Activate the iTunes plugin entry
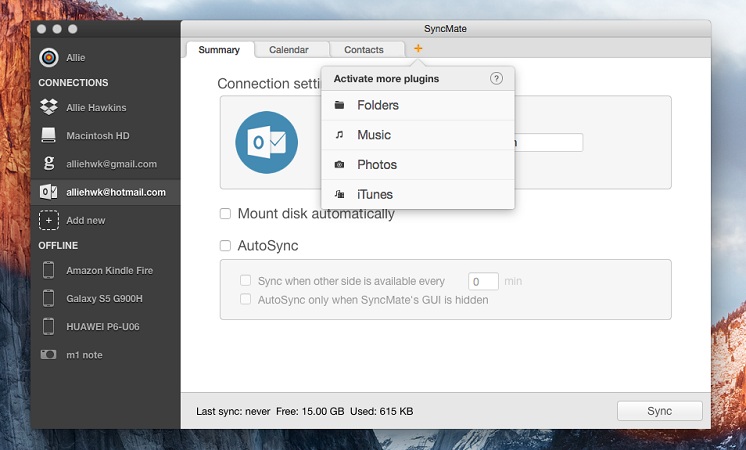The image size is (746, 450). click(418, 194)
